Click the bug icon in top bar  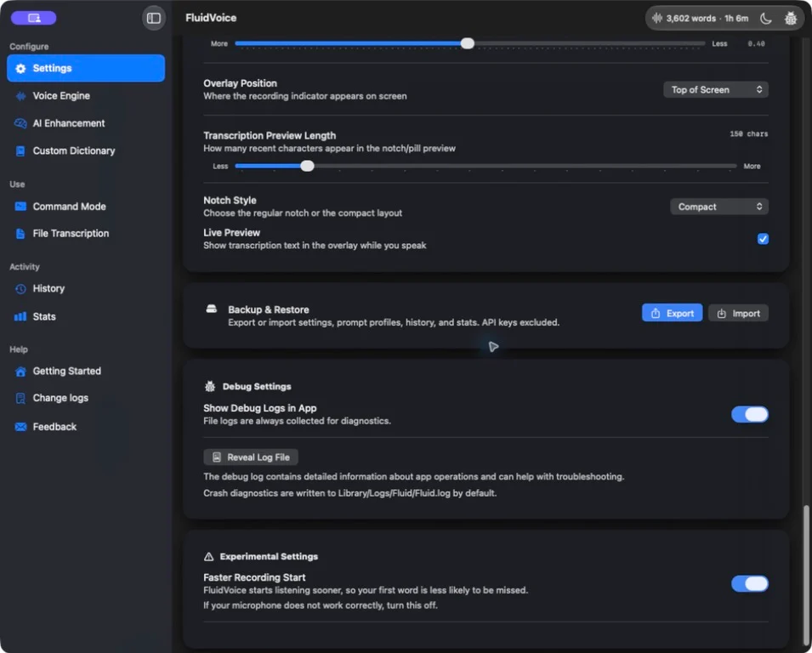pos(790,18)
